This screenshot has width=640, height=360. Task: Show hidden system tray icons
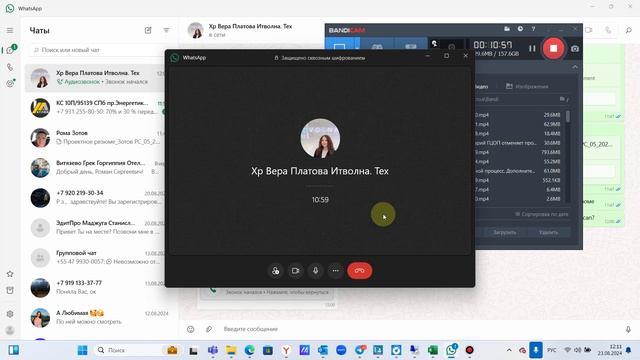509,350
